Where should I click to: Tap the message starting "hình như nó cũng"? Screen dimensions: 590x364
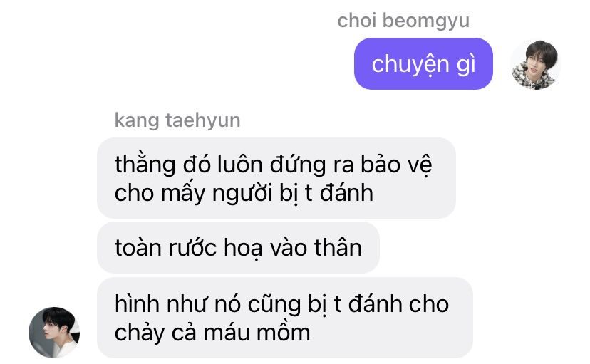click(x=285, y=318)
